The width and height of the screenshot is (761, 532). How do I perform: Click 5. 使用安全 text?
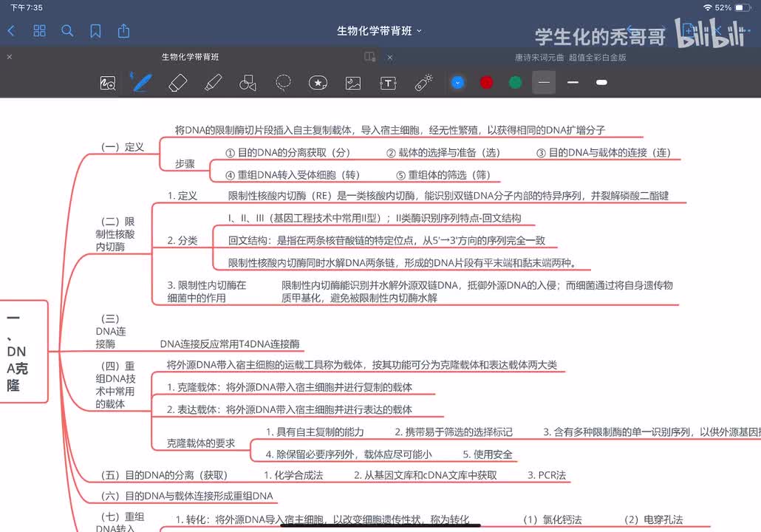pos(488,454)
